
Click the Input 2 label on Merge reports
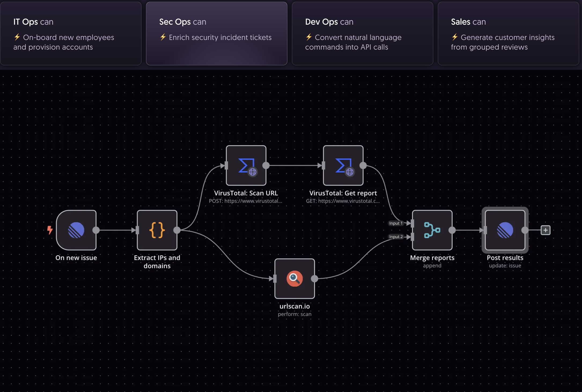(x=396, y=236)
